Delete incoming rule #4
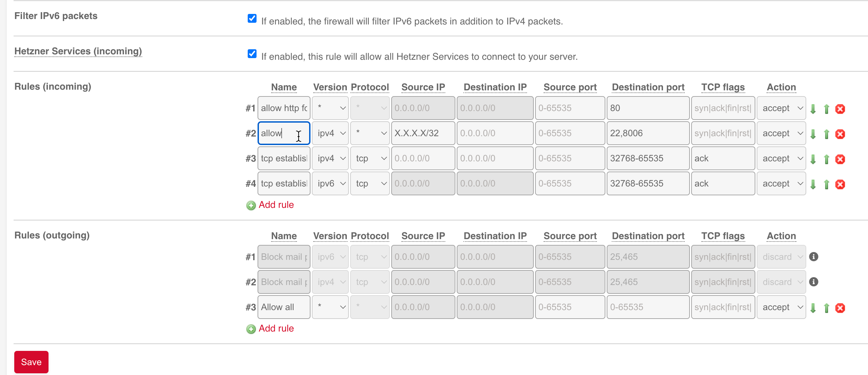The image size is (868, 375). pyautogui.click(x=840, y=184)
